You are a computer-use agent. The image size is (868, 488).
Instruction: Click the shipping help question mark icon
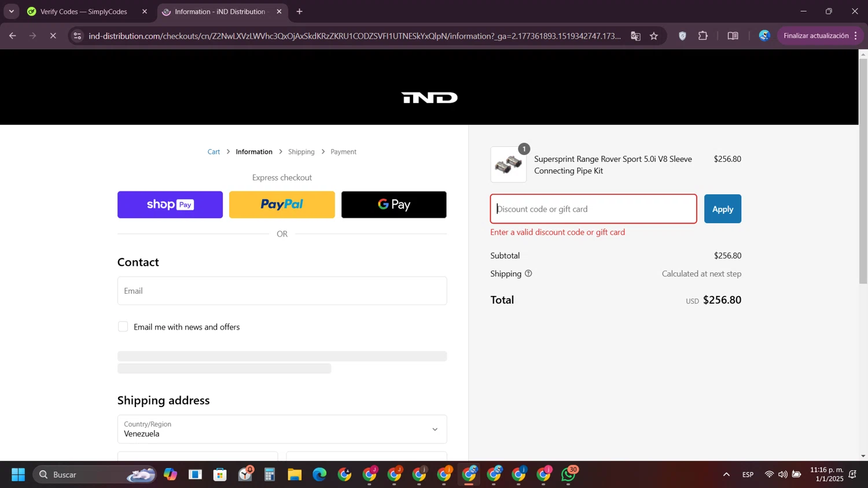click(x=528, y=273)
